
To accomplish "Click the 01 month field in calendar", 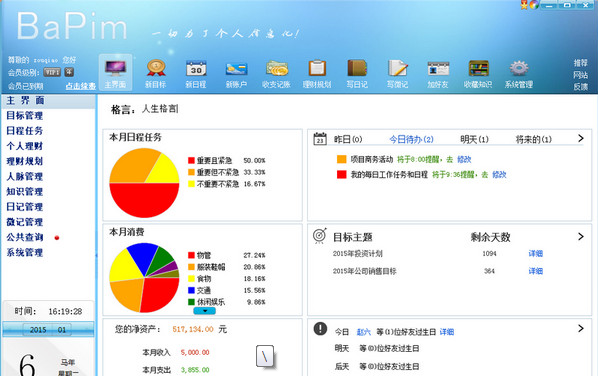I will tap(62, 330).
